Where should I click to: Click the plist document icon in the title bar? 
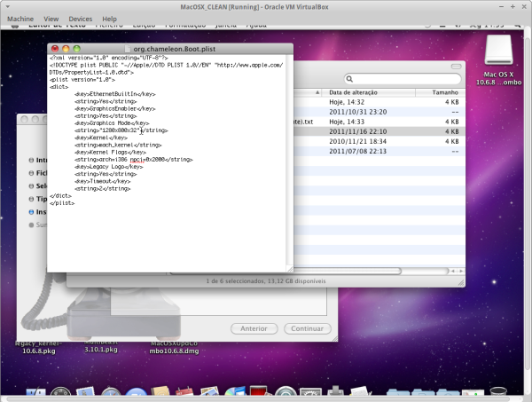pyautogui.click(x=128, y=49)
